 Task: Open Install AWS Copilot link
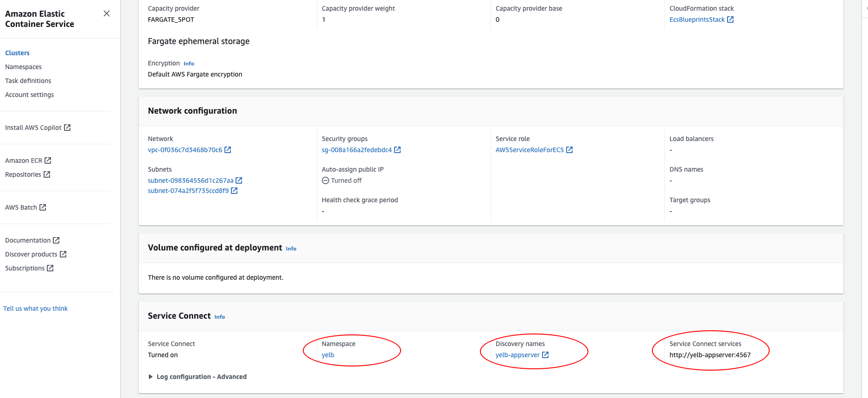[x=33, y=128]
